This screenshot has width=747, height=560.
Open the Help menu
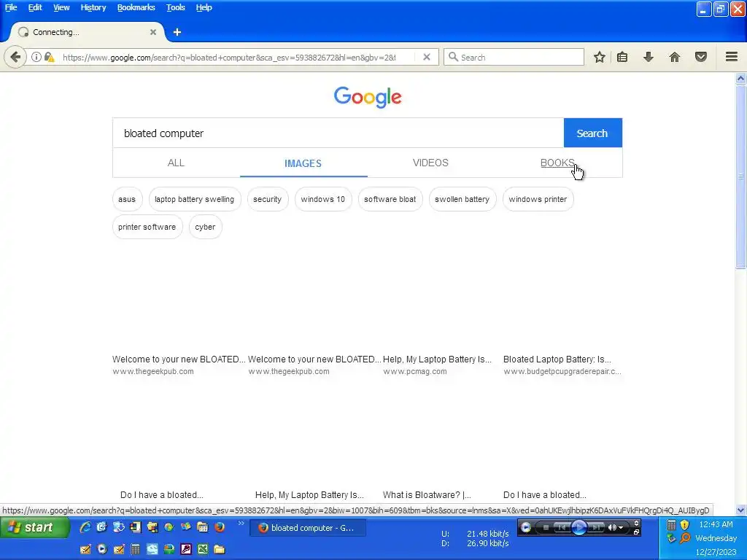[204, 7]
